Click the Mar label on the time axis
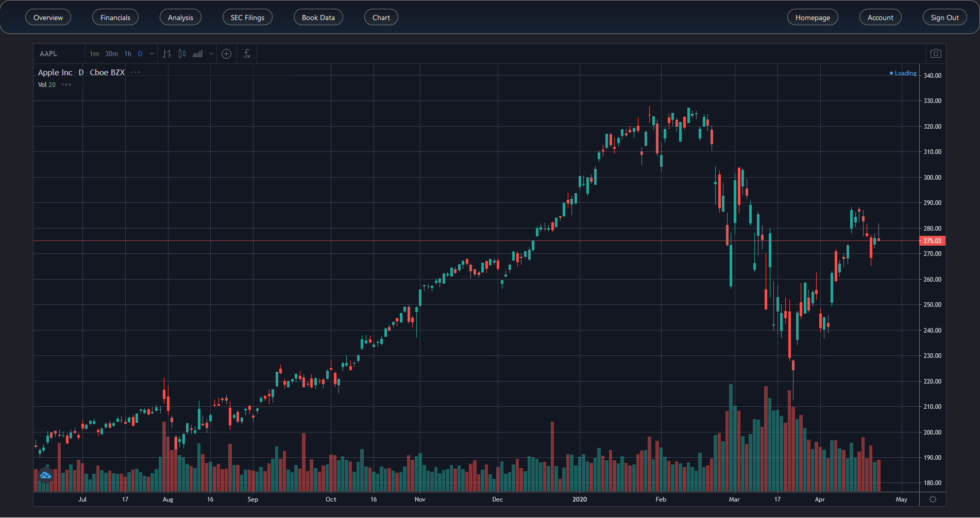This screenshot has height=518, width=980. pos(734,499)
